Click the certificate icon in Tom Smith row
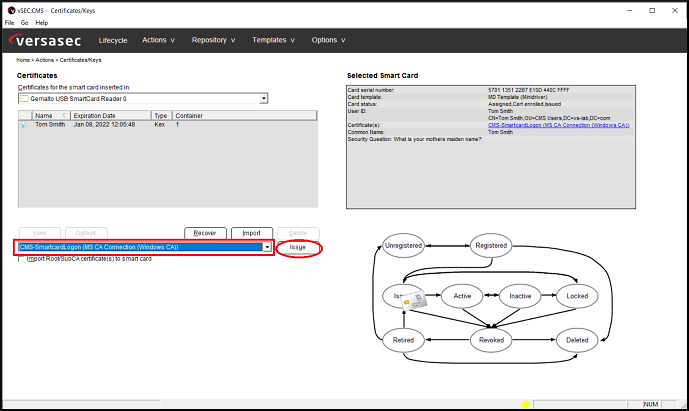 23,125
